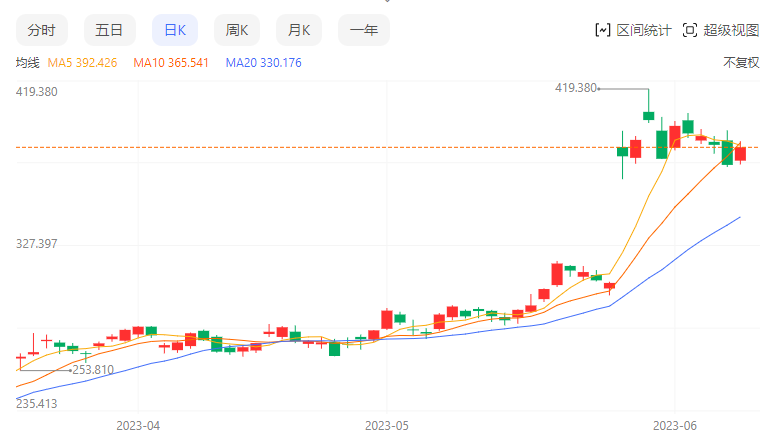The image size is (779, 436).
Task: Click the MA5 392.426 indicator label
Action: pyautogui.click(x=82, y=63)
